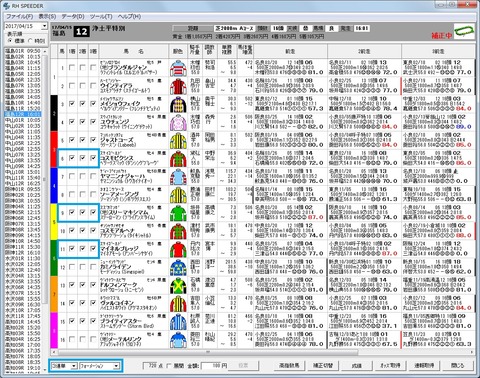Select race 福島01R 09:50 in list

click(23, 51)
